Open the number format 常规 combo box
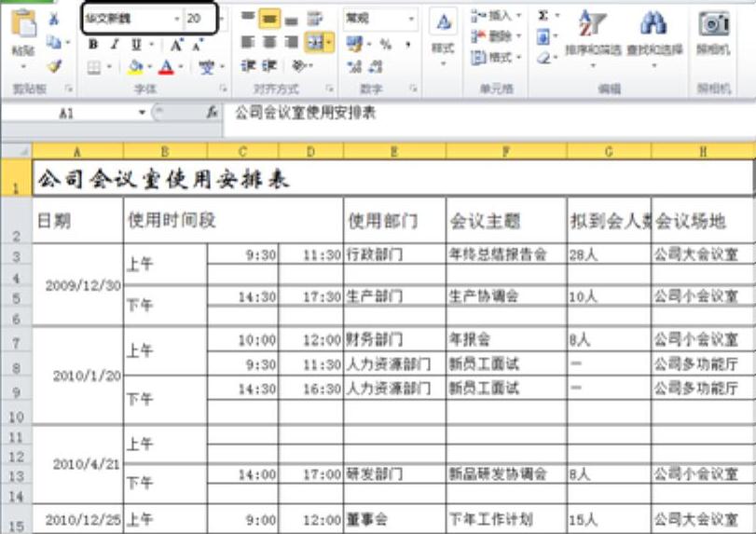Viewport: 756px width, 534px height. (380, 19)
